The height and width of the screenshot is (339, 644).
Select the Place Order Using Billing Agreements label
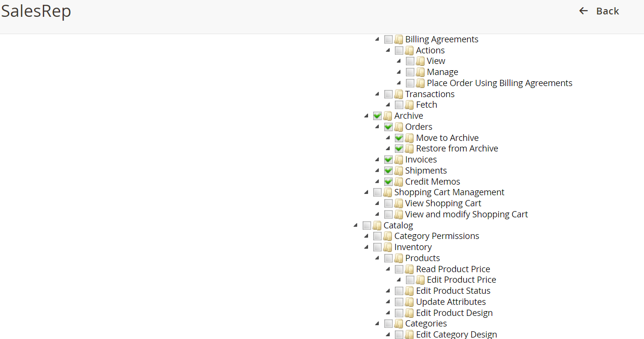coord(500,83)
